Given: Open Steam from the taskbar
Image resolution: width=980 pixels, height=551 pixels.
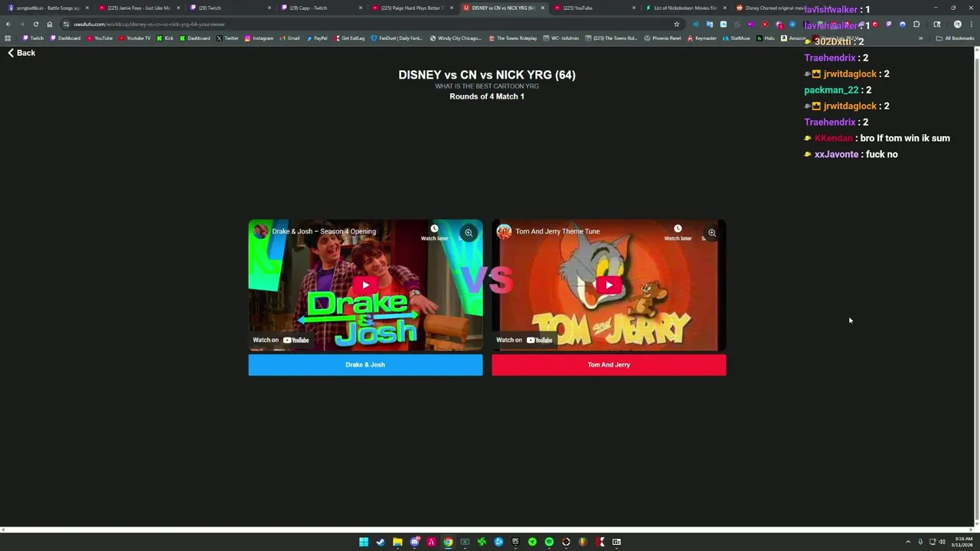Looking at the screenshot, I should (381, 542).
